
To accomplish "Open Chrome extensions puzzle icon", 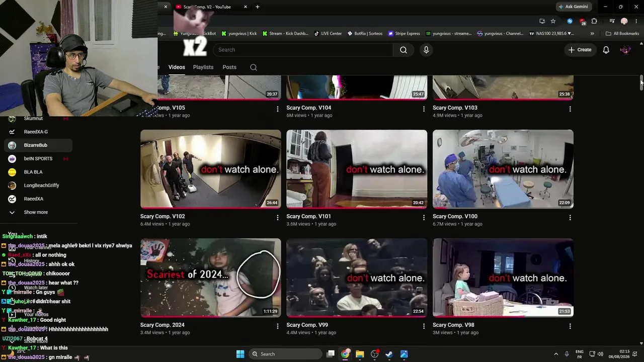I will coord(594,21).
